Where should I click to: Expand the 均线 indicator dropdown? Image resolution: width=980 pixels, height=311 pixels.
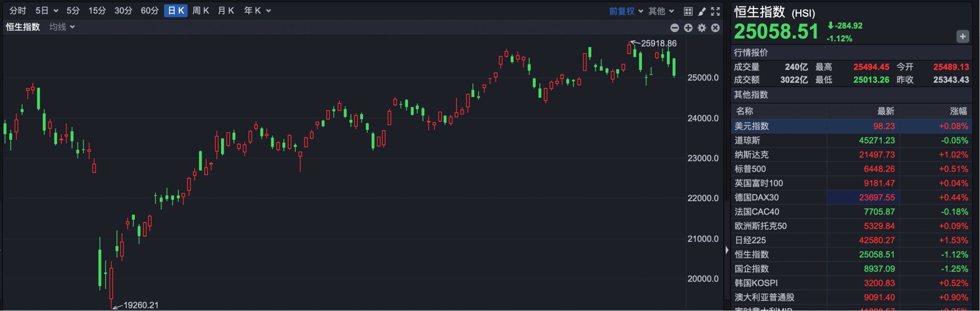(x=62, y=27)
